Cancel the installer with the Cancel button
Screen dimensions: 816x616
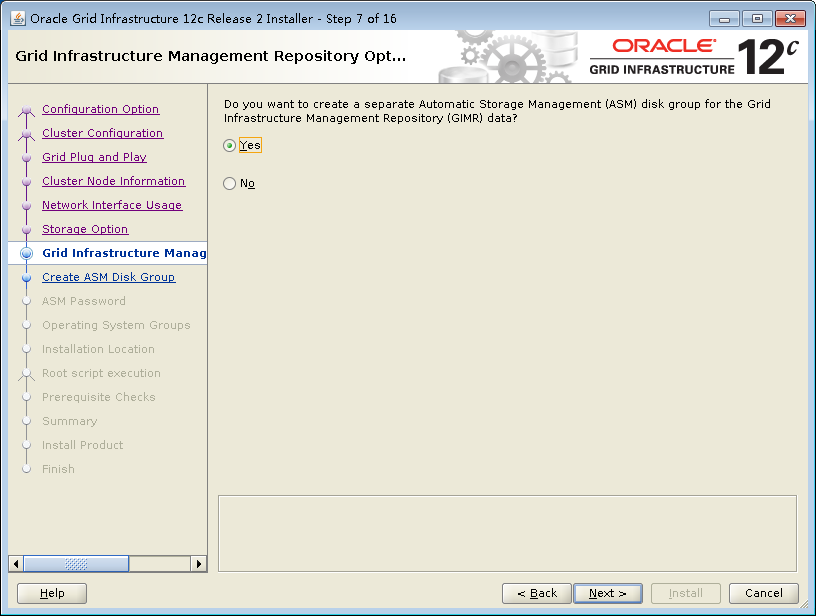[x=763, y=593]
